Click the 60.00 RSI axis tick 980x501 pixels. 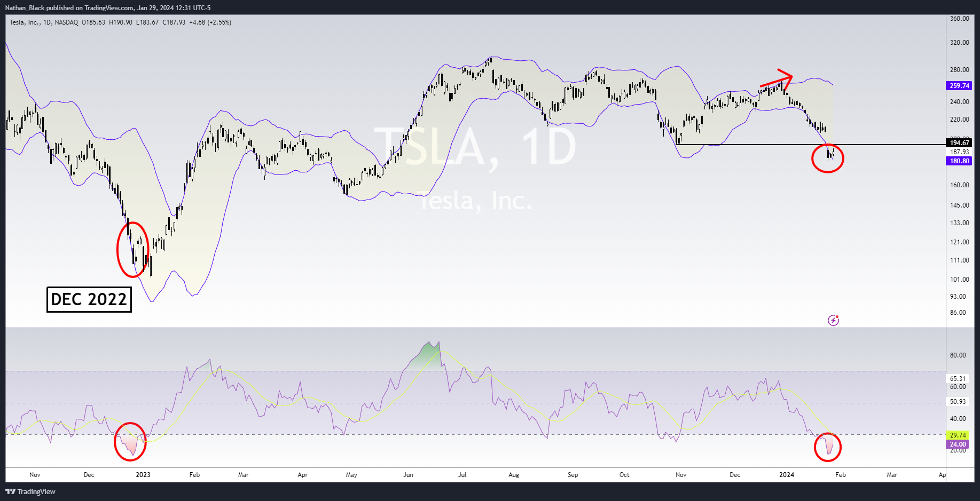pyautogui.click(x=958, y=387)
